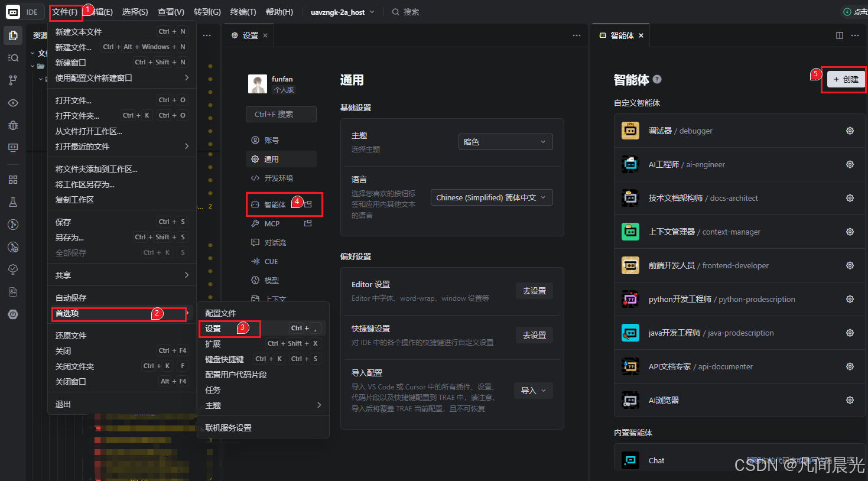Open settings gear for 调试器 / debugger

pyautogui.click(x=850, y=131)
